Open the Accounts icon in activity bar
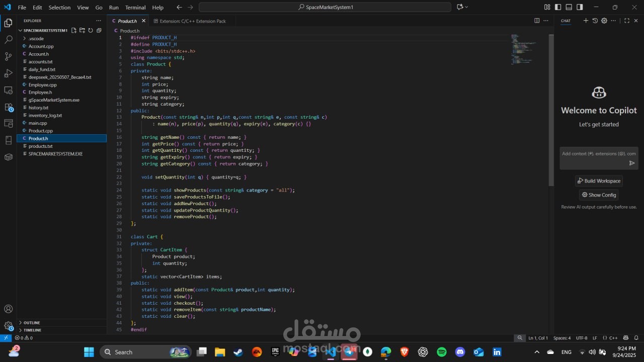This screenshot has width=644, height=362. point(8,309)
